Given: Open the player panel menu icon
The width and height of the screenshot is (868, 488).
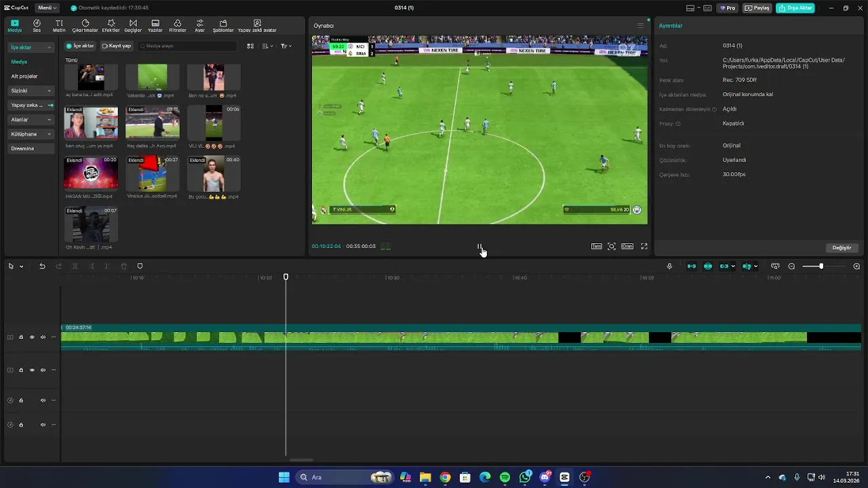Looking at the screenshot, I should pos(640,26).
